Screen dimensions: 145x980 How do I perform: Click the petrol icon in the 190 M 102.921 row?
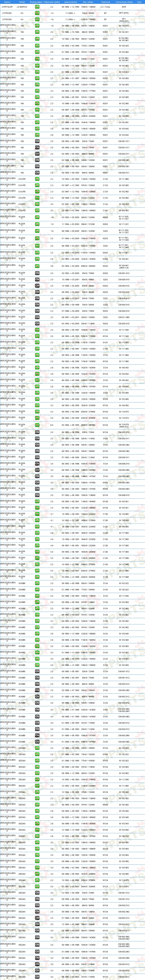(x=37, y=32)
